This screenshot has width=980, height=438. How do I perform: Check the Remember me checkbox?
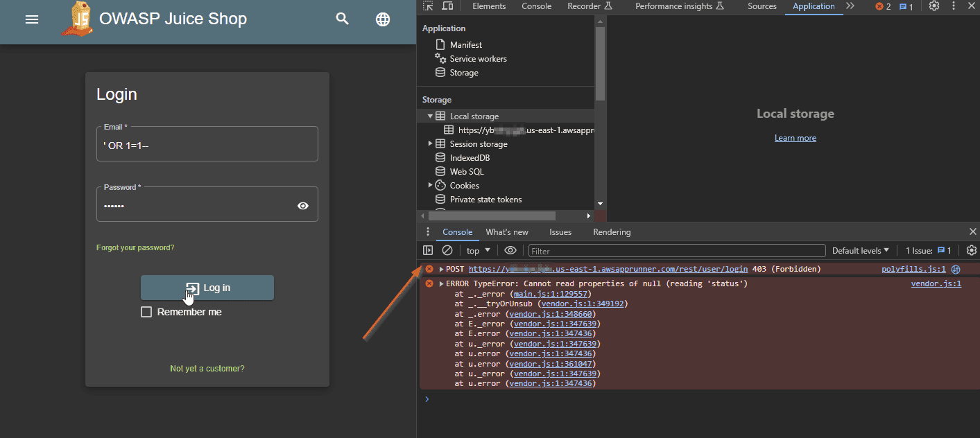click(x=146, y=312)
